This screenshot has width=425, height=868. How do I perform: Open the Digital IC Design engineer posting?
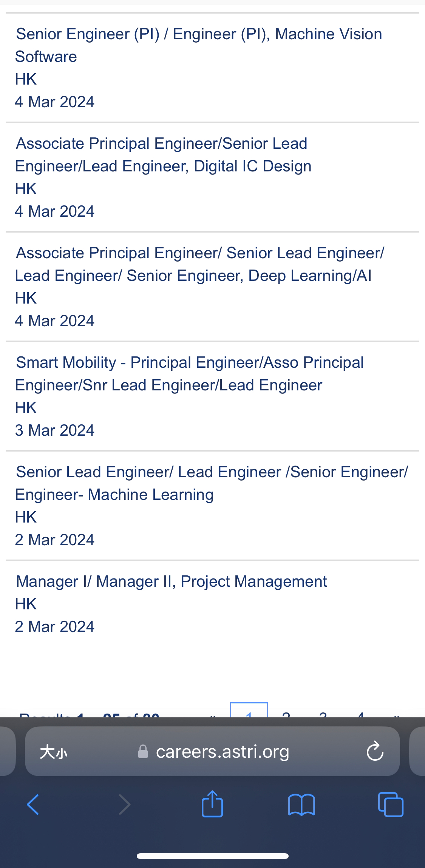pyautogui.click(x=163, y=155)
